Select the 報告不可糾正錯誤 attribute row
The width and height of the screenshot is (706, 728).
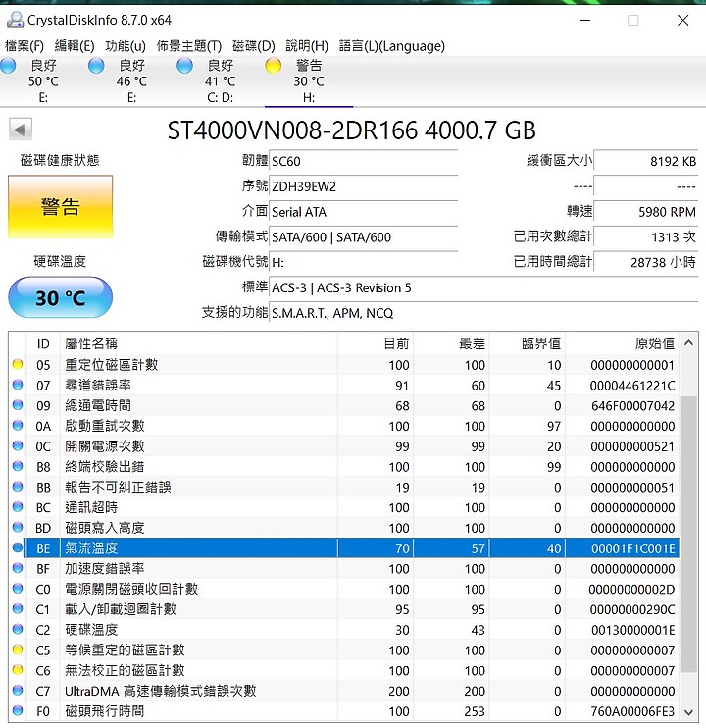point(344,487)
